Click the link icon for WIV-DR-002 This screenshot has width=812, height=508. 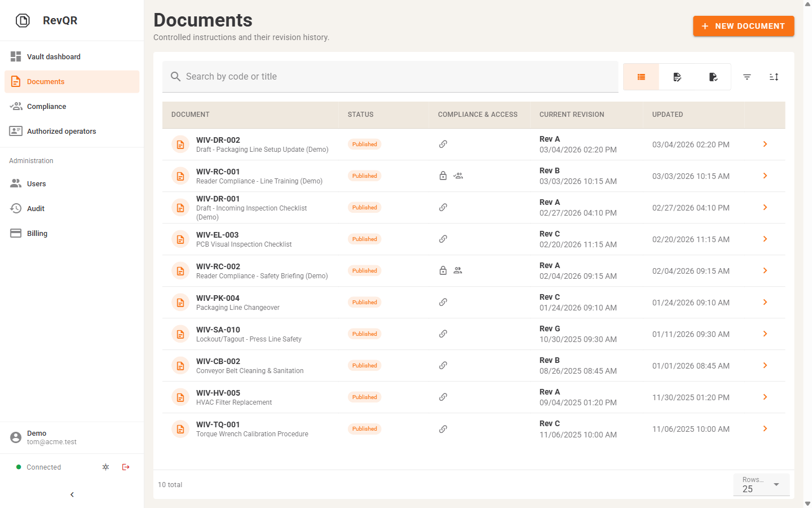click(443, 144)
